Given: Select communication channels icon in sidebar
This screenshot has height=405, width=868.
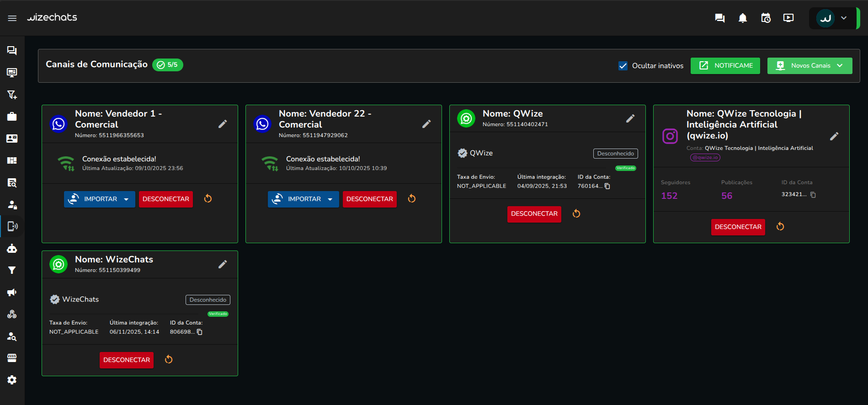Looking at the screenshot, I should (12, 226).
